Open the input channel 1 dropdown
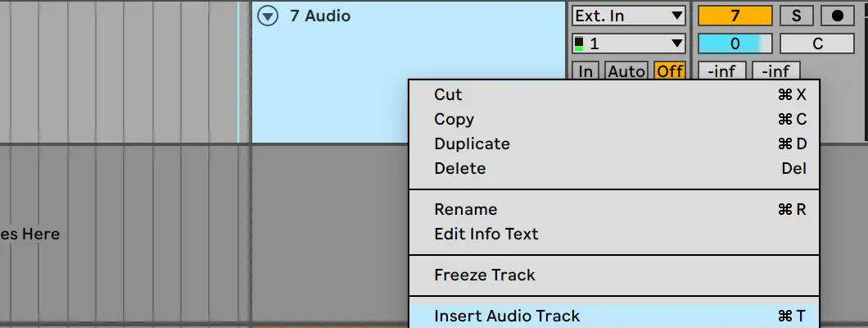This screenshot has height=328, width=868. click(628, 43)
